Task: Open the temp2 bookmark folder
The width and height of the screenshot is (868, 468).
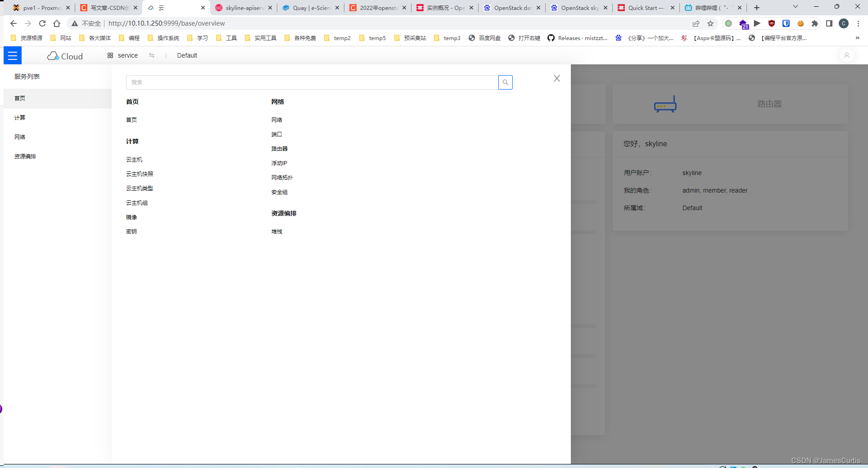Action: pos(337,38)
